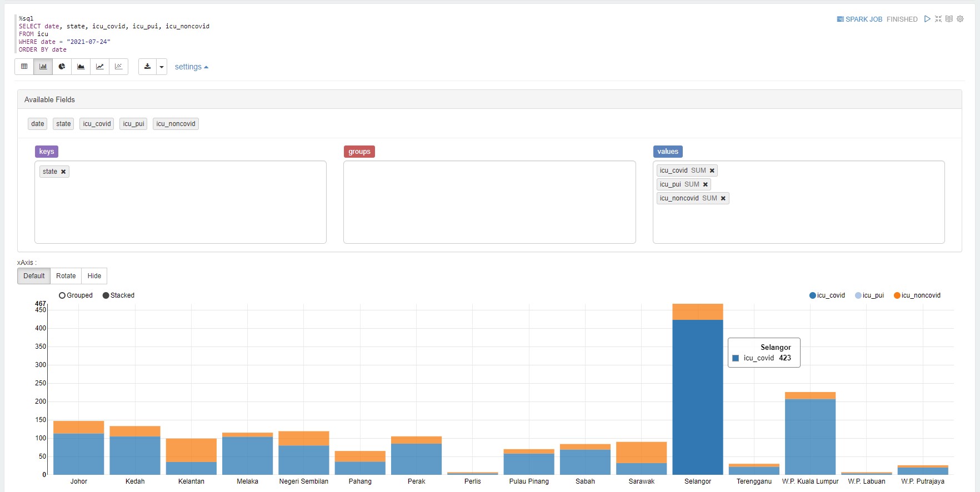Select the scatter chart visualization
Screen dimensions: 980x492
(118, 67)
